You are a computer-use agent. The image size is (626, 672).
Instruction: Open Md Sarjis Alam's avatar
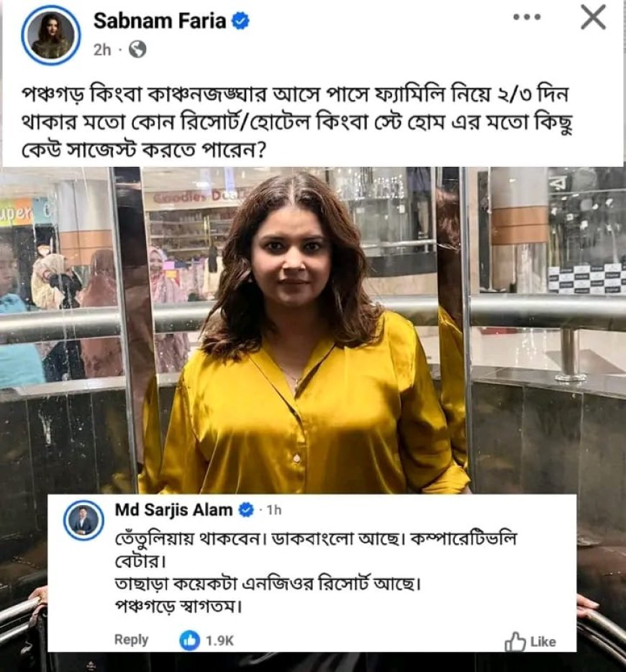click(x=84, y=520)
